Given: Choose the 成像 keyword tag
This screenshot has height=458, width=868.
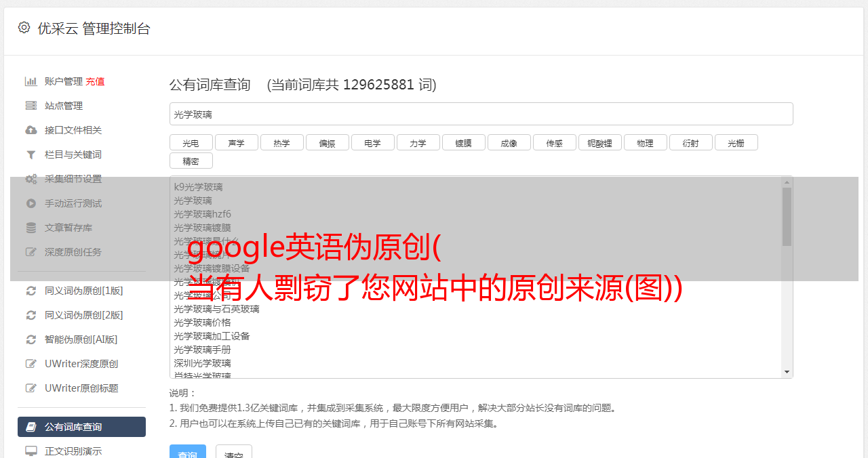Looking at the screenshot, I should 509,142.
